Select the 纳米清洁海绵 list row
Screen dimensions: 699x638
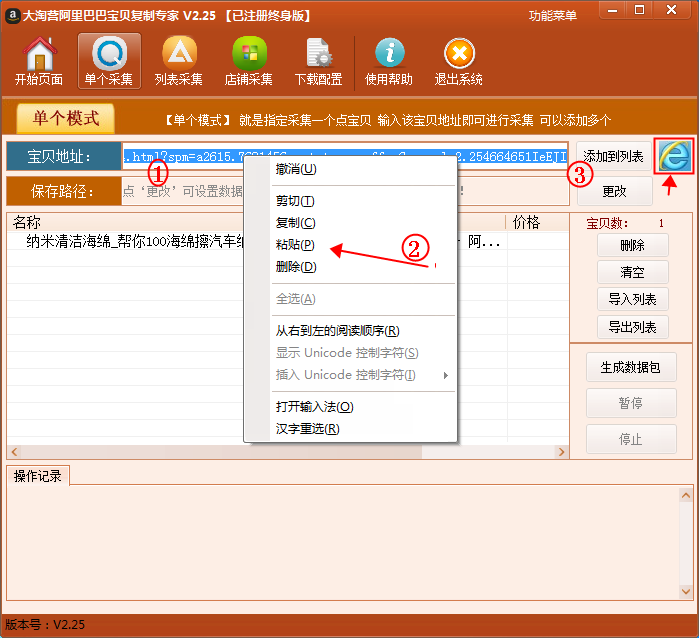pos(288,242)
